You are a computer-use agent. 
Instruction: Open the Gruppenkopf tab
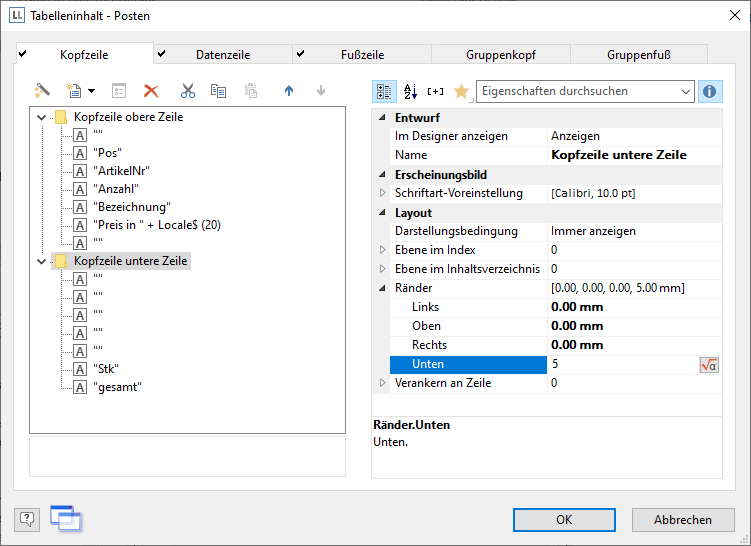500,55
